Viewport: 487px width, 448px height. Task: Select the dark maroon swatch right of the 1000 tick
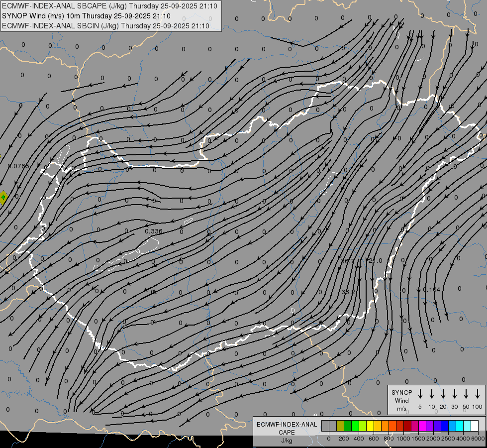(x=407, y=426)
